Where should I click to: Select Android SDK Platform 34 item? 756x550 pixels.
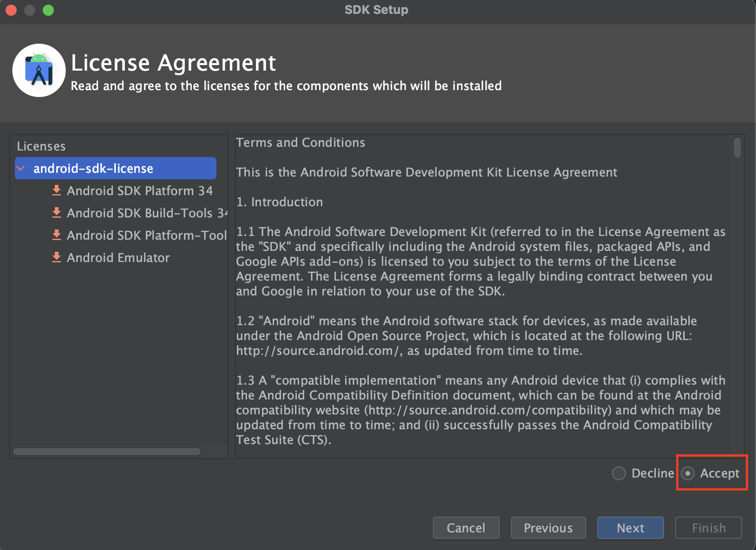pos(140,190)
